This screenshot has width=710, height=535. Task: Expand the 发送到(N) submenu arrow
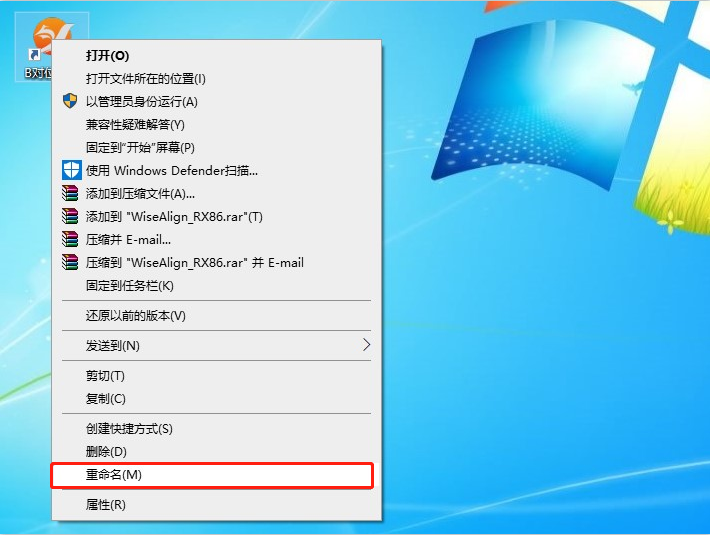pos(365,345)
